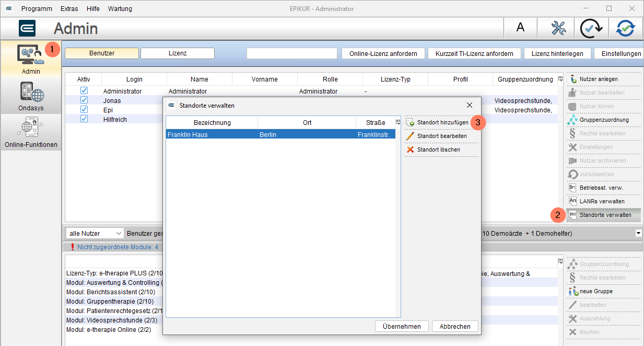This screenshot has height=346, width=644.
Task: Open the Admin section in the sidebar
Action: coord(31,59)
